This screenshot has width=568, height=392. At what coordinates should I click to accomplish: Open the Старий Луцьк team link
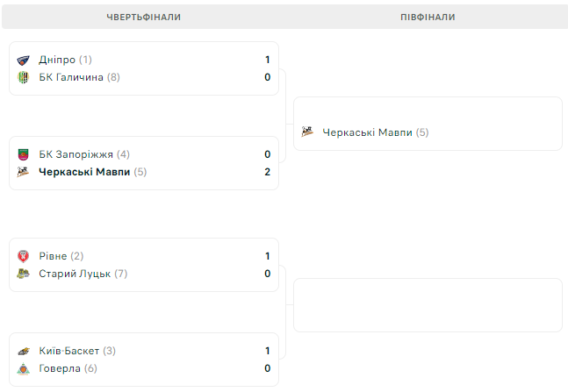(75, 274)
